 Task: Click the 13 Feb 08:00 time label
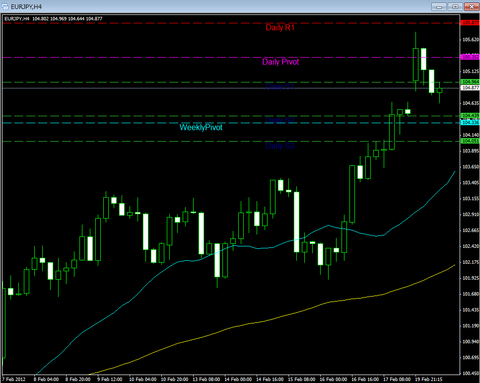[206, 379]
